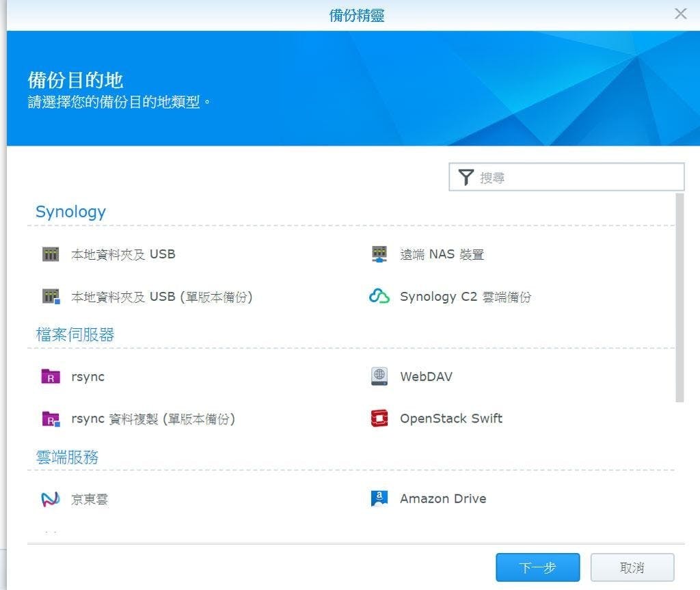
Task: Click the Synology section heading
Action: [x=70, y=211]
